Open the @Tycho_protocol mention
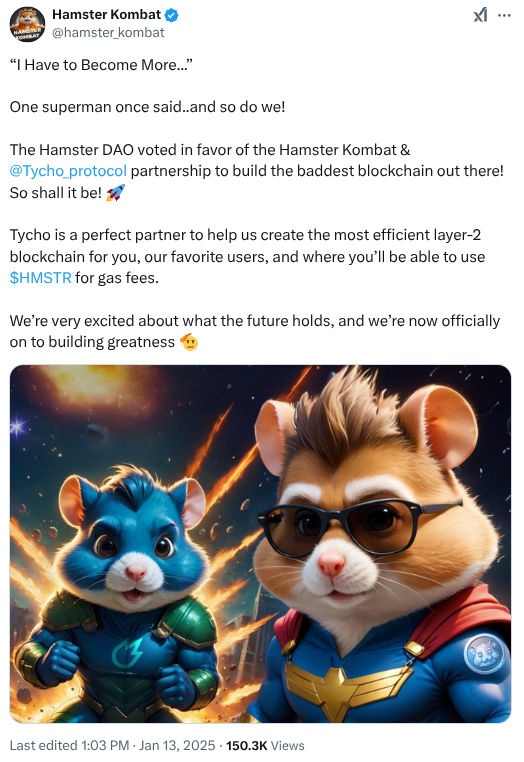The height and width of the screenshot is (762, 524). (68, 171)
